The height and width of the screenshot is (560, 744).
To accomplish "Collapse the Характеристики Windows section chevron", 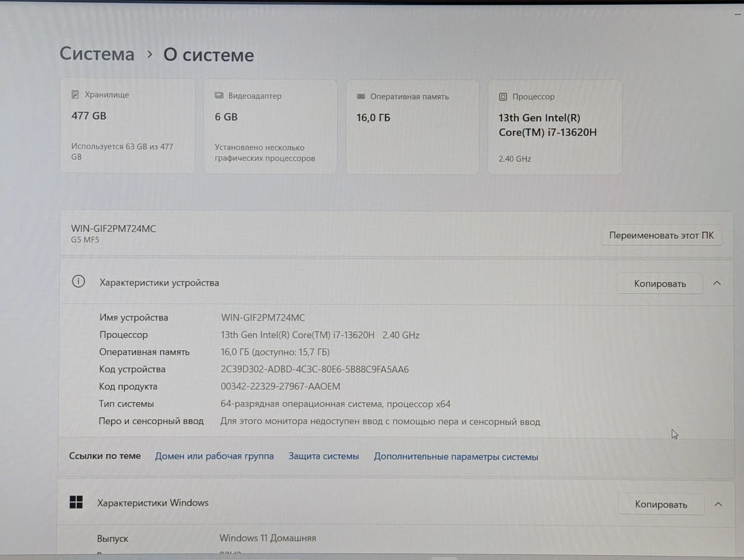I will pos(718,504).
